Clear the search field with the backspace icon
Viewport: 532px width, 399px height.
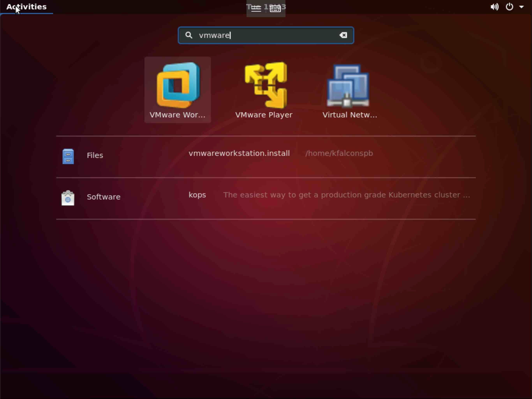pos(343,35)
